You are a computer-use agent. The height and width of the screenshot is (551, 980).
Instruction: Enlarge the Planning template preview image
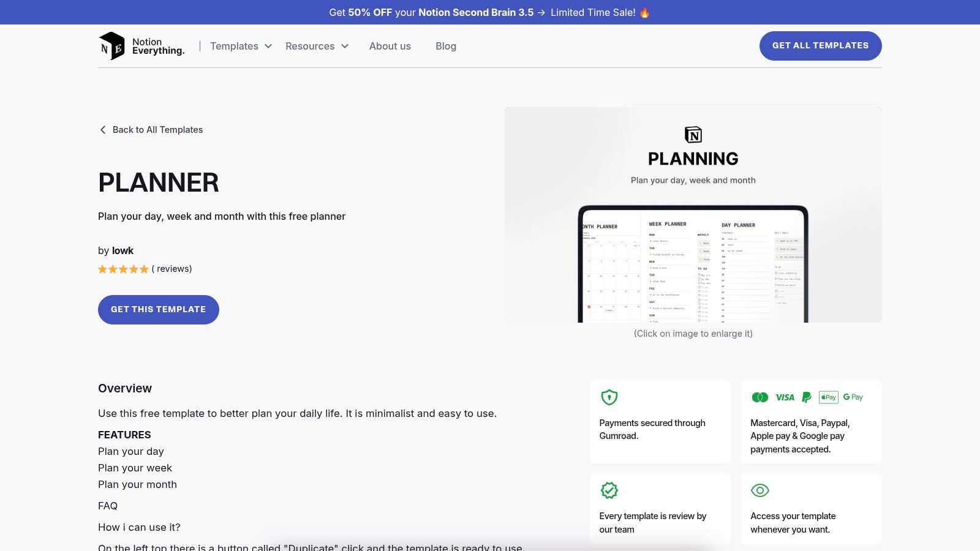(693, 215)
